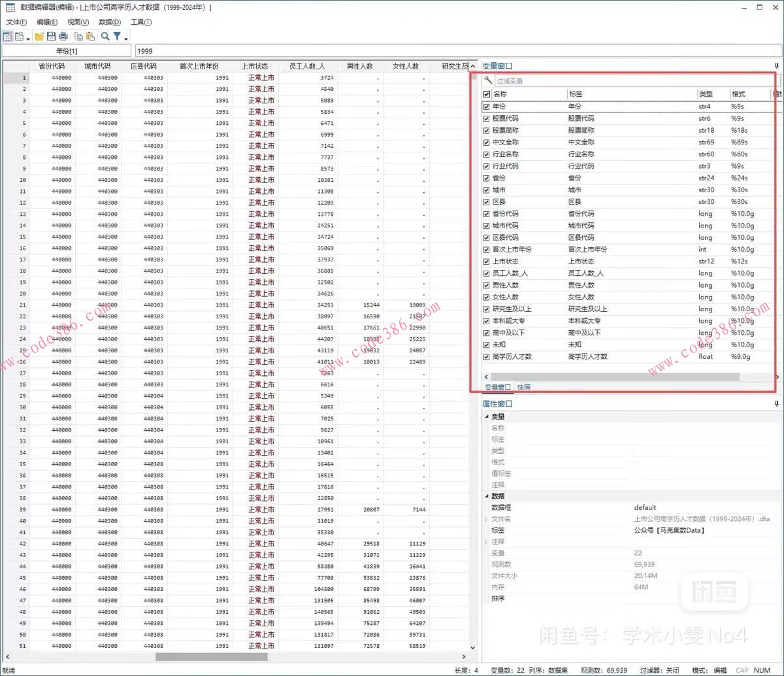Click the open file folder icon

tap(39, 37)
